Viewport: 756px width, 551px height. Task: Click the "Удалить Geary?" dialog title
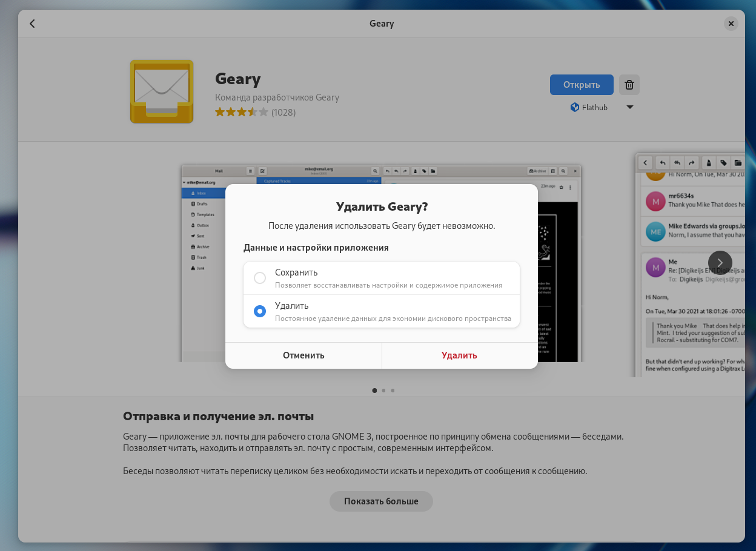tap(382, 206)
